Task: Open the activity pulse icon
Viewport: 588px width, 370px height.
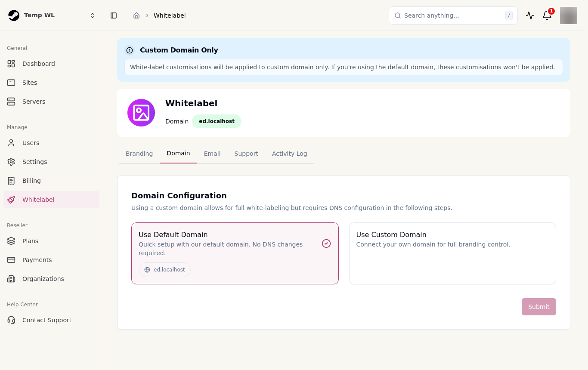Action: [530, 15]
